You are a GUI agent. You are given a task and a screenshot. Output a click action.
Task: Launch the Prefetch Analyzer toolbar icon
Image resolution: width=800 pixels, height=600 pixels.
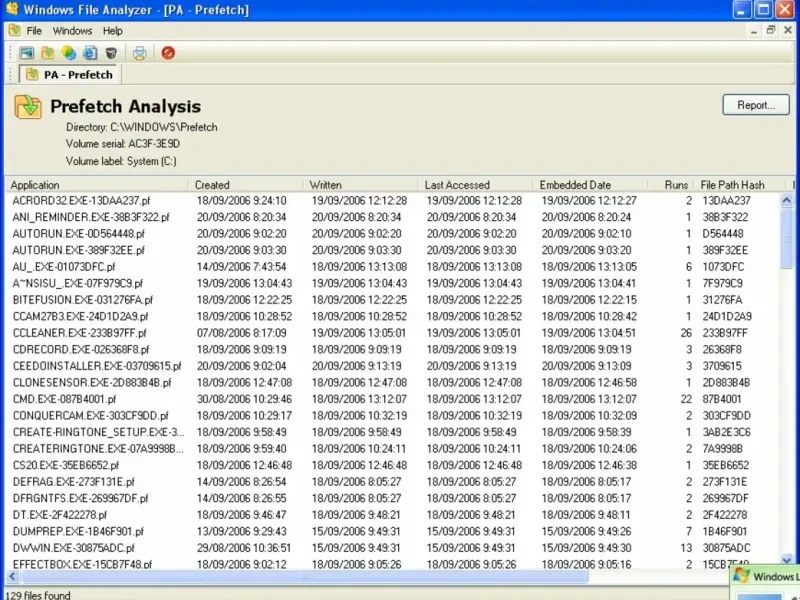tap(48, 53)
